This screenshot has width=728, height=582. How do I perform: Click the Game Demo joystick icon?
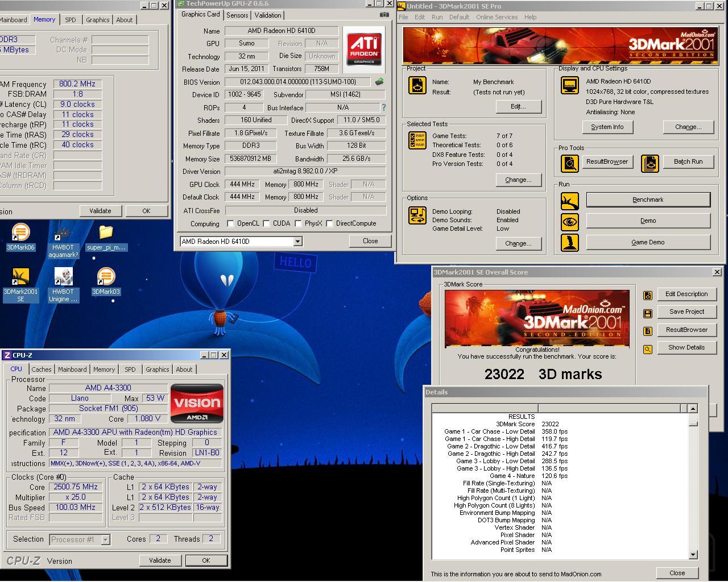point(569,243)
